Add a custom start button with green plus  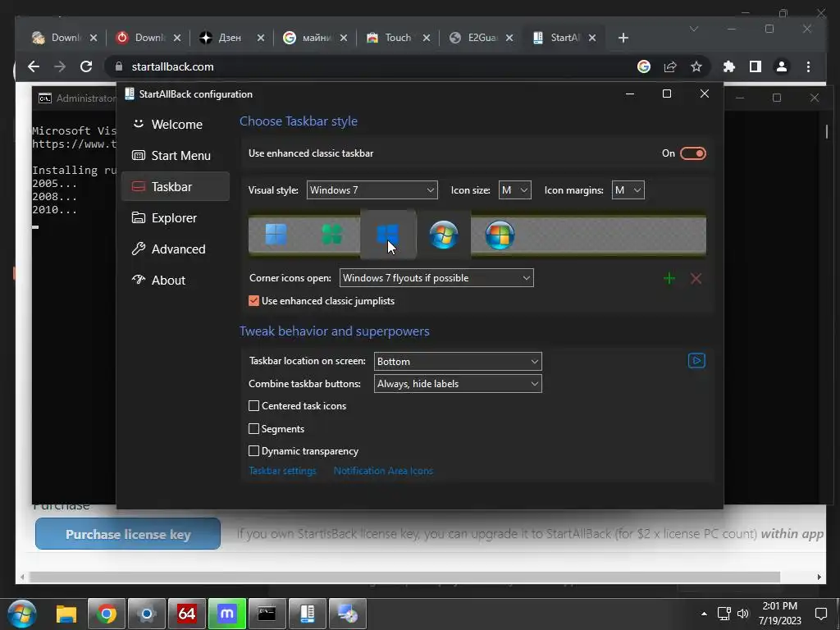tap(669, 279)
